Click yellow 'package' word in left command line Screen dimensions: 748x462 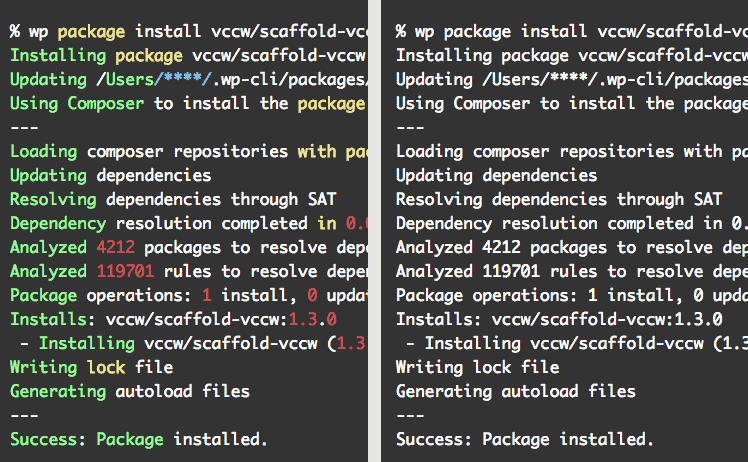coord(91,32)
